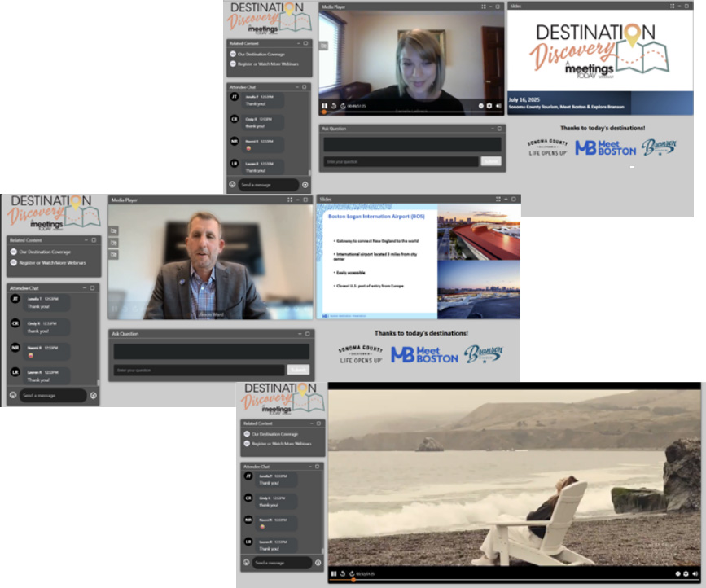Open settings gear in top Media Player
Screen dimensions: 706x588
[489, 106]
